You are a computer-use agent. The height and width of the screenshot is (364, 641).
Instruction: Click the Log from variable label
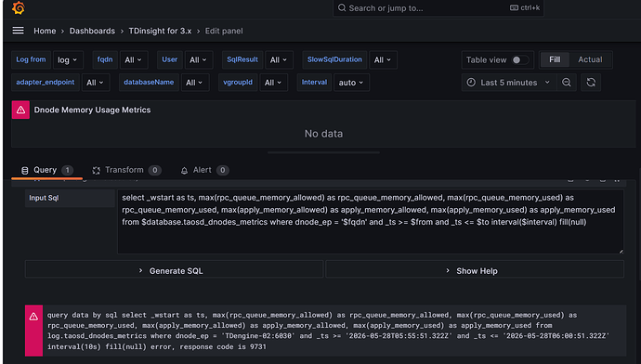pos(31,59)
